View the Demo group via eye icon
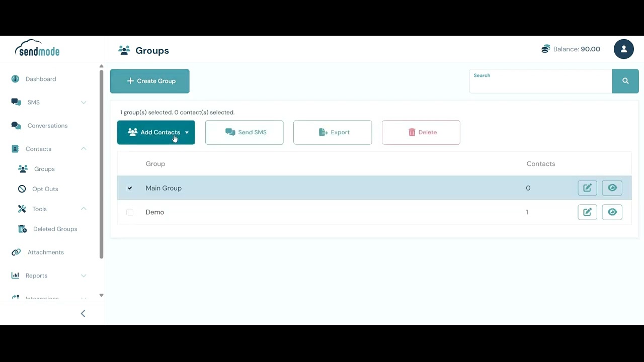The height and width of the screenshot is (362, 644). click(612, 212)
